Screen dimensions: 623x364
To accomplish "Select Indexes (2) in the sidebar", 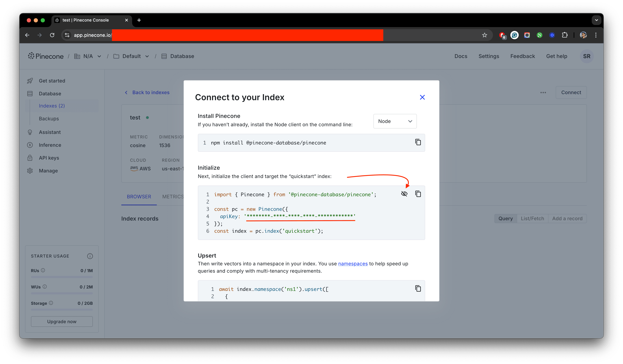I will 52,106.
